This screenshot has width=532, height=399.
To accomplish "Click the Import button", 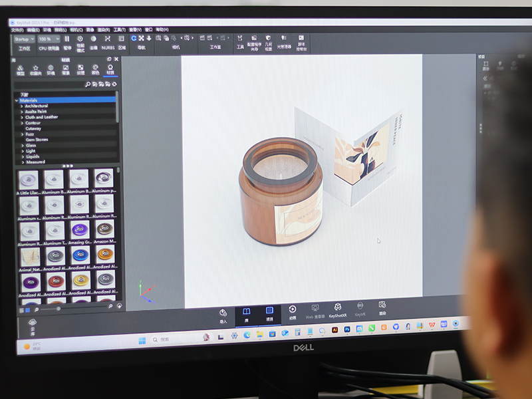I will (x=223, y=317).
